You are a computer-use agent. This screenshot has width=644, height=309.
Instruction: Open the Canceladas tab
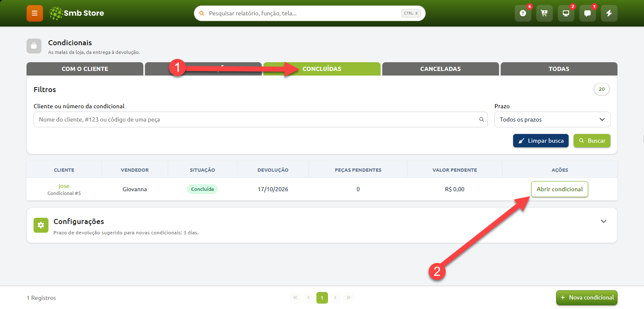pos(441,69)
